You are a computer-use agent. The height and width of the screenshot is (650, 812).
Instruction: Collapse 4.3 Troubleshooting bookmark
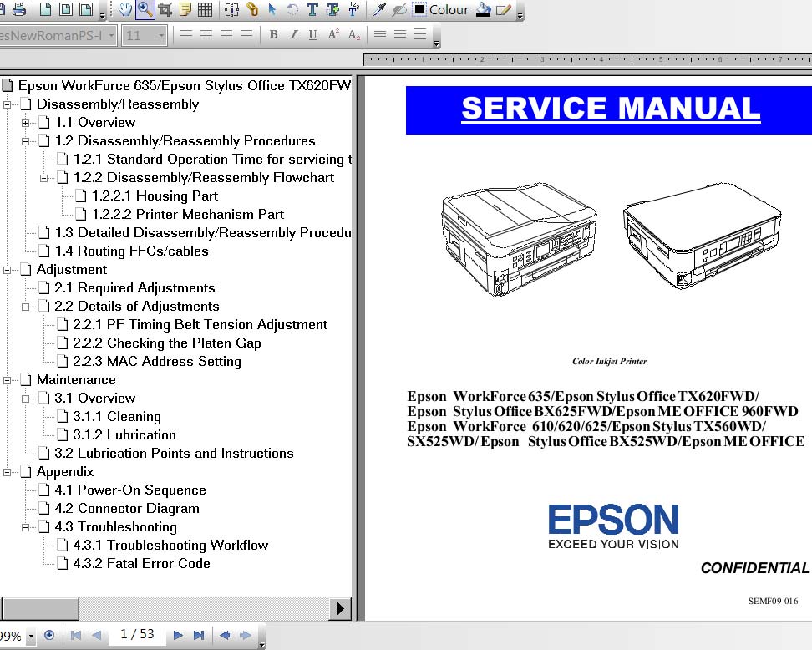pos(25,527)
